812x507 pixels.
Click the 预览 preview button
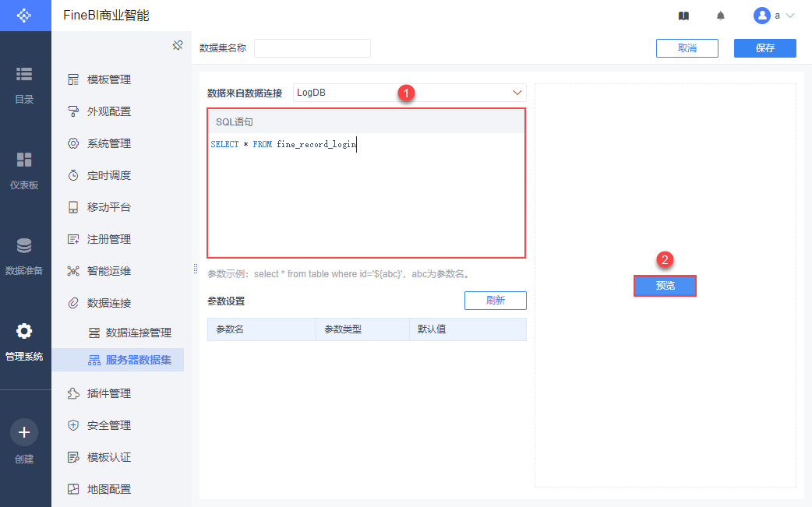click(665, 286)
